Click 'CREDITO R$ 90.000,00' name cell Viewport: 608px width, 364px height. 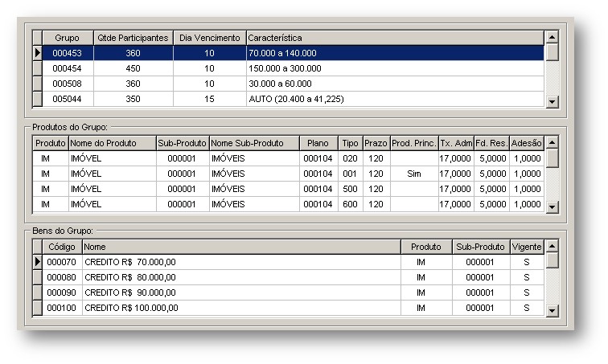pos(241,292)
